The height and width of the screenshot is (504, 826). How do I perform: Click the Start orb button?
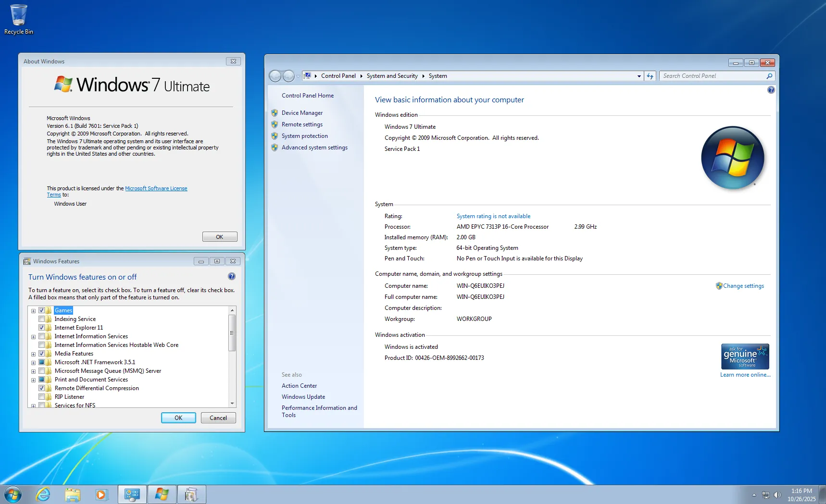[x=13, y=494]
